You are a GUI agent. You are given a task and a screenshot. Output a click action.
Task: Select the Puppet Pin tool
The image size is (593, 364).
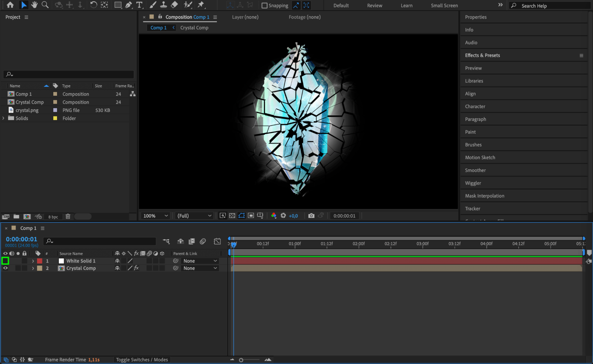click(201, 5)
